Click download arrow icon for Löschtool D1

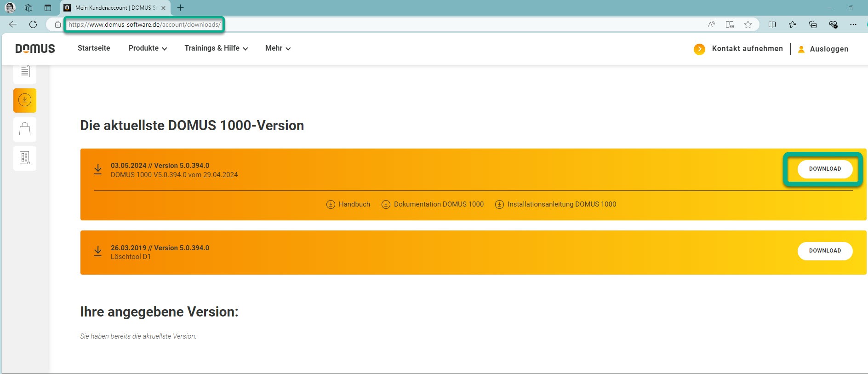pos(98,252)
